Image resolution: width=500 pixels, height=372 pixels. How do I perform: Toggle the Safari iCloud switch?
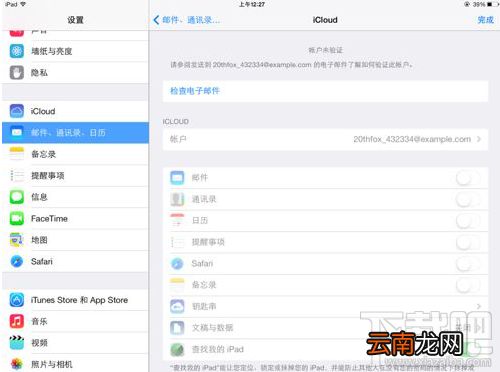pyautogui.click(x=468, y=264)
